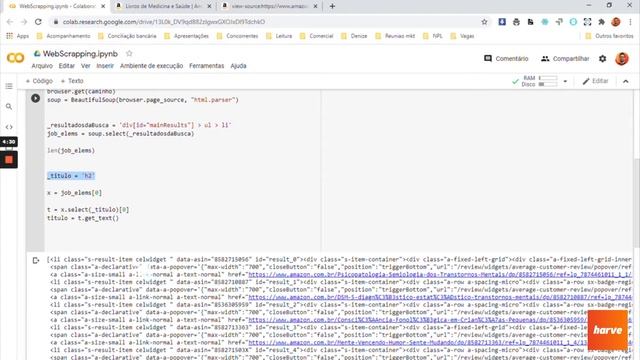Switch to the WebScrapping.ipynb browser tab
This screenshot has width=640, height=360.
click(x=57, y=7)
